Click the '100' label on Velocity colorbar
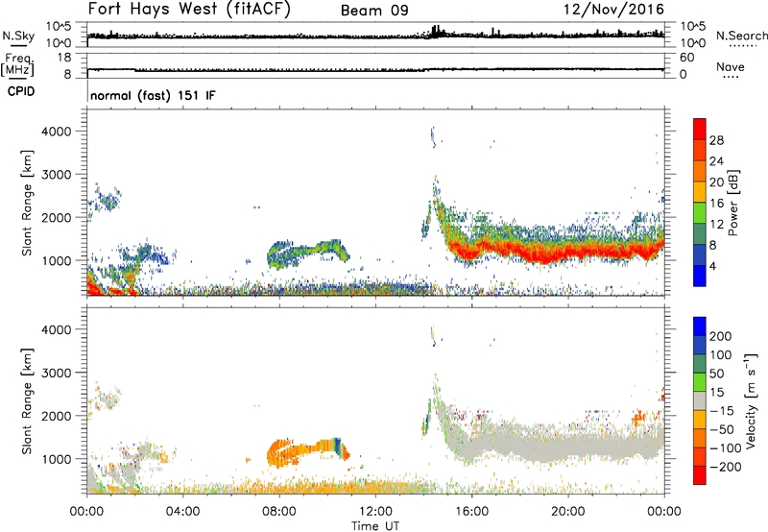Screen dimensions: 768x532 point(721,354)
